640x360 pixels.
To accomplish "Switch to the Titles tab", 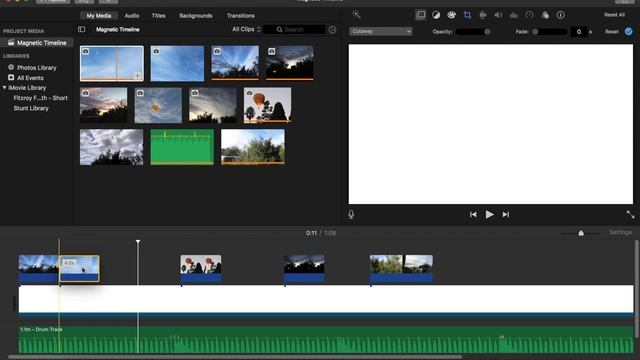I will [158, 16].
